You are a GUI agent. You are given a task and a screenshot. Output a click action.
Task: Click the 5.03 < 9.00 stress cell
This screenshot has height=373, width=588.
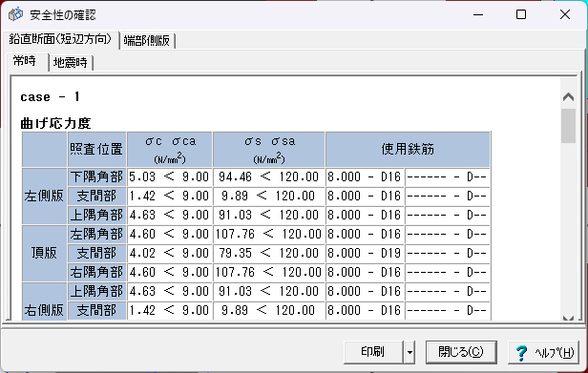(170, 176)
